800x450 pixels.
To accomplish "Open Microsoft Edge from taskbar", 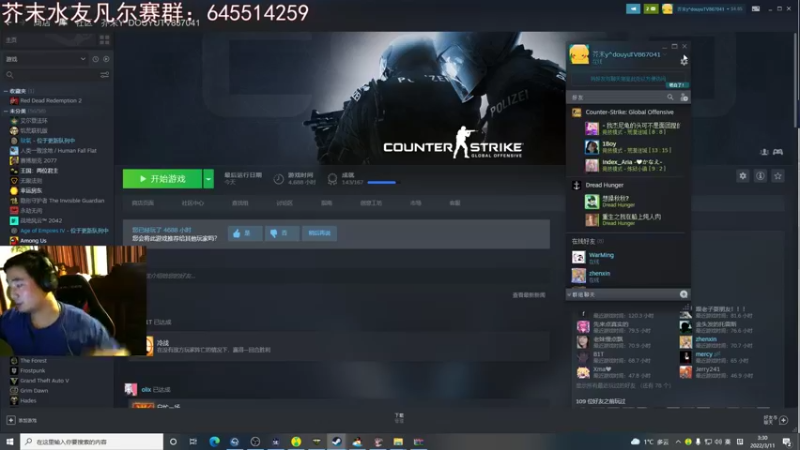I will (214, 441).
